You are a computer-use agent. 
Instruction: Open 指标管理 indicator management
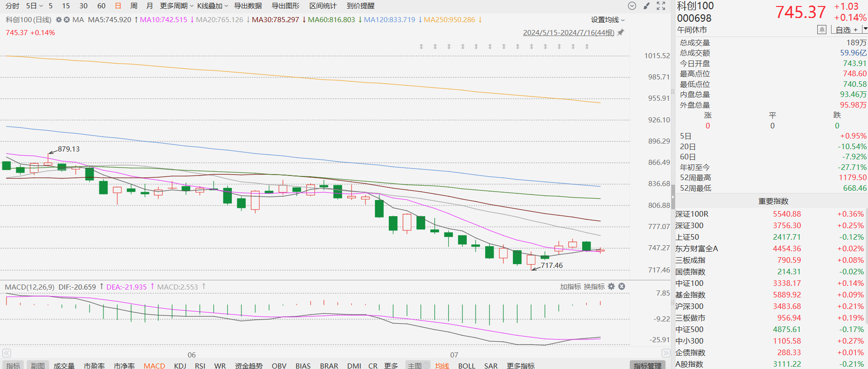click(647, 365)
